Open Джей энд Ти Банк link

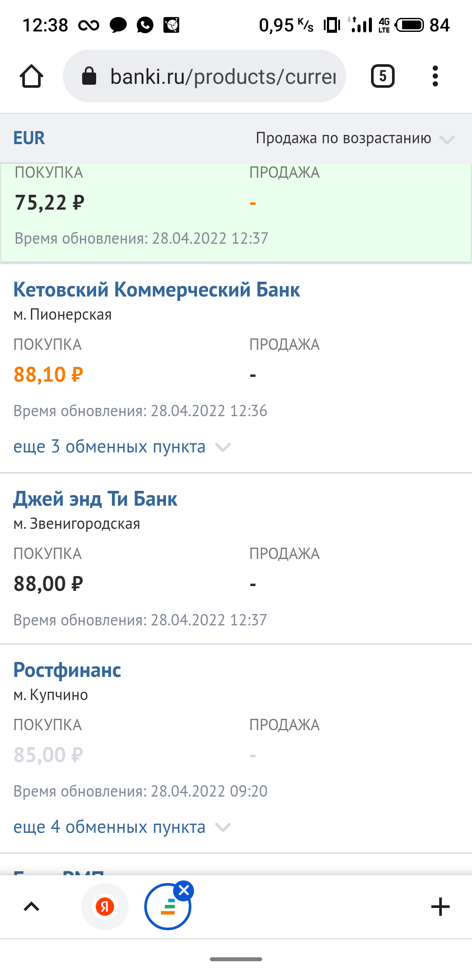click(x=95, y=499)
